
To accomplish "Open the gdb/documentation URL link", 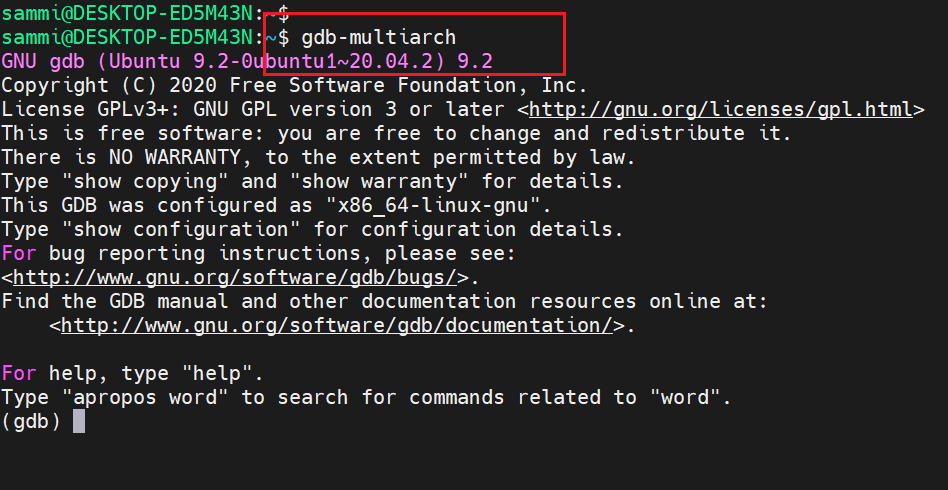I will click(x=337, y=325).
